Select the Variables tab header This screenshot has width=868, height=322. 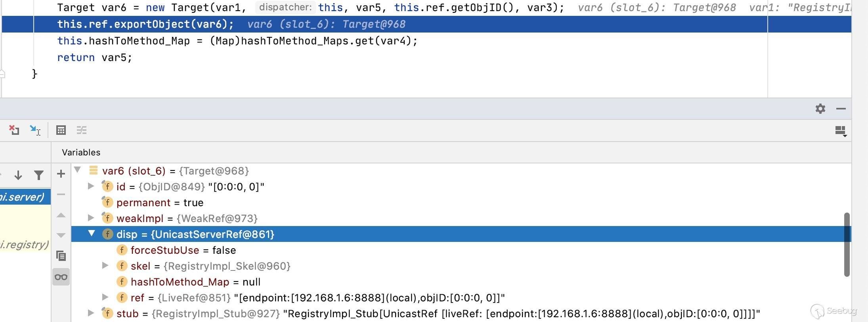(x=81, y=152)
